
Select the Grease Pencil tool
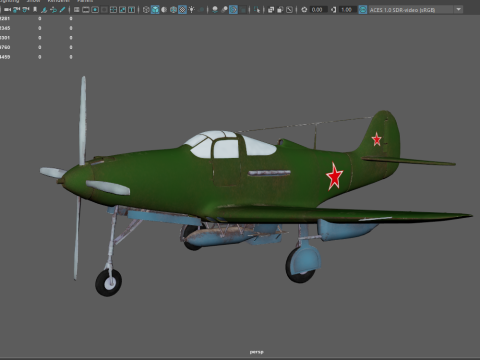(x=62, y=10)
